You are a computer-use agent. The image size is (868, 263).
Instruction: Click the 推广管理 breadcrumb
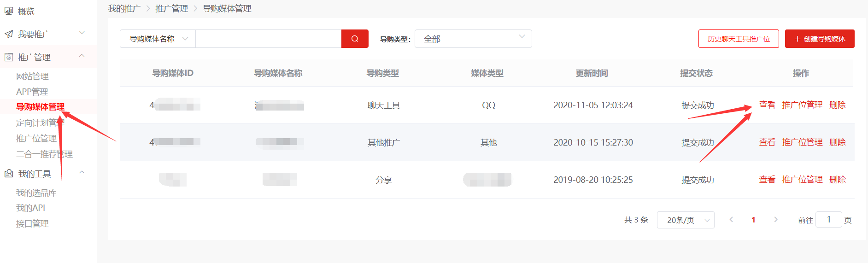171,9
